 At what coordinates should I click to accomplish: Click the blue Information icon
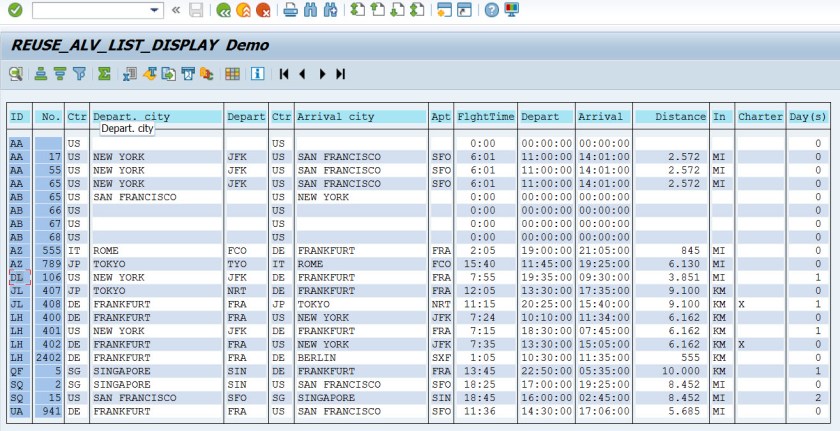[258, 73]
